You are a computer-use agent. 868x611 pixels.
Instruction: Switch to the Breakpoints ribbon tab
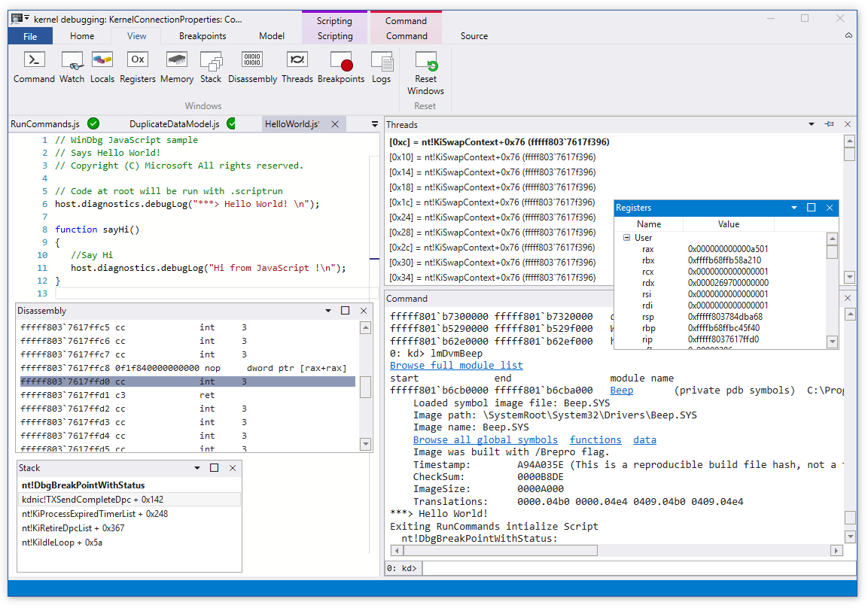pyautogui.click(x=203, y=36)
